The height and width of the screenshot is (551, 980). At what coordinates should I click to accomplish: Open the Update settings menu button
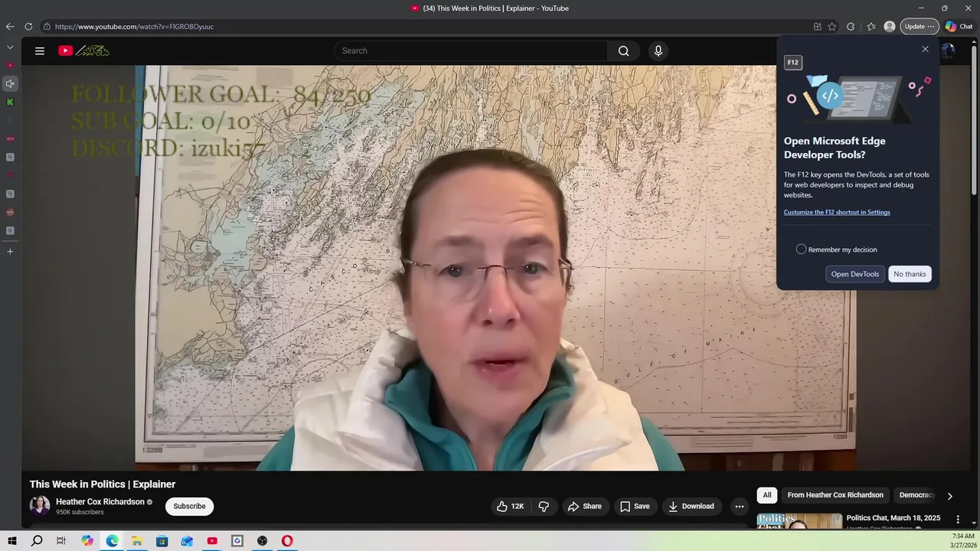click(920, 27)
